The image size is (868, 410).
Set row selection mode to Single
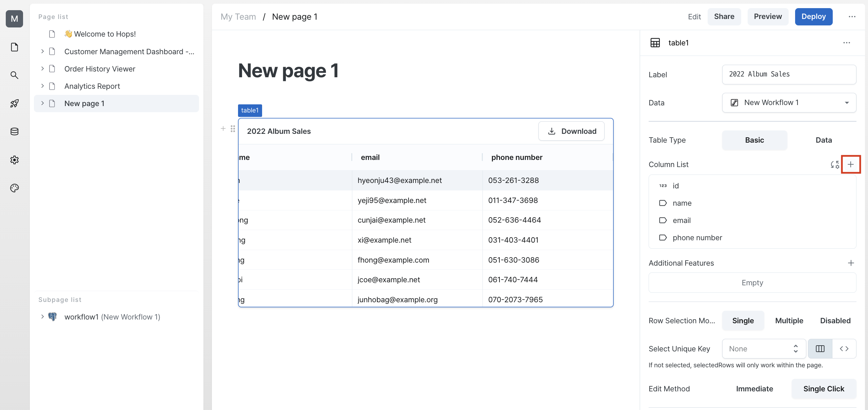[743, 321]
